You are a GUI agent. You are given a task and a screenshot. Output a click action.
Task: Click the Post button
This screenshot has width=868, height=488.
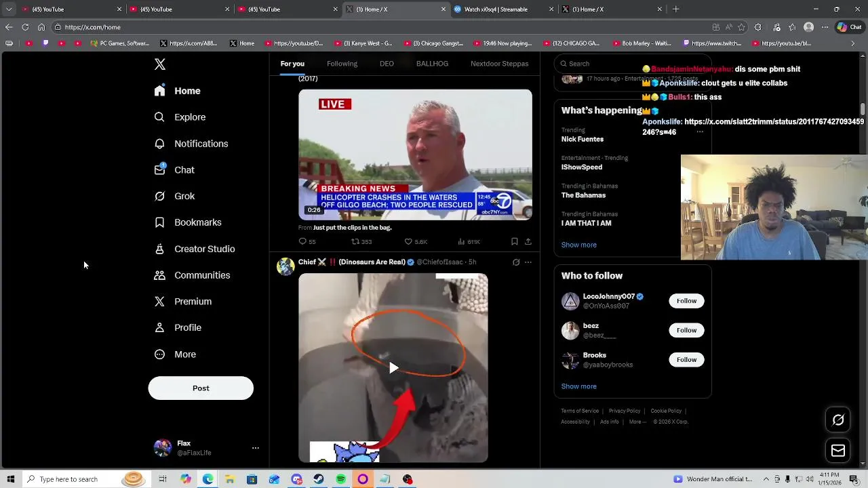201,388
